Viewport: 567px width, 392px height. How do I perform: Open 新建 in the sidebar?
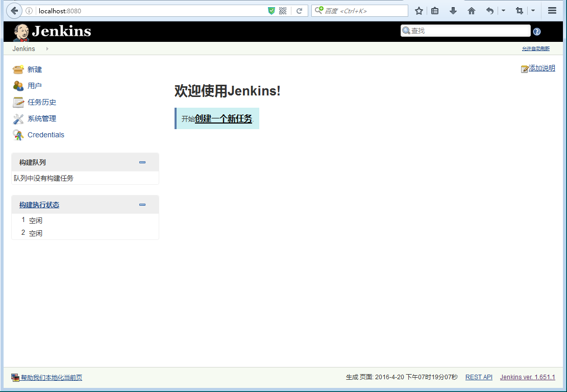pyautogui.click(x=34, y=69)
